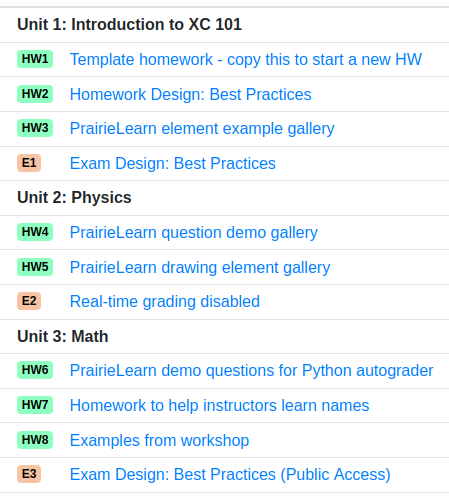Open Exam Design Best Practices (Public Access)
Viewport: 449px width, 499px height.
tap(230, 475)
